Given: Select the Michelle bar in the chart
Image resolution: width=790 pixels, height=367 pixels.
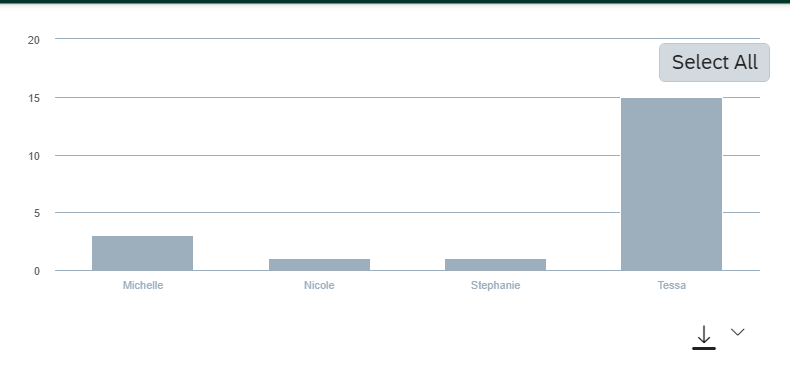Looking at the screenshot, I should [x=143, y=253].
